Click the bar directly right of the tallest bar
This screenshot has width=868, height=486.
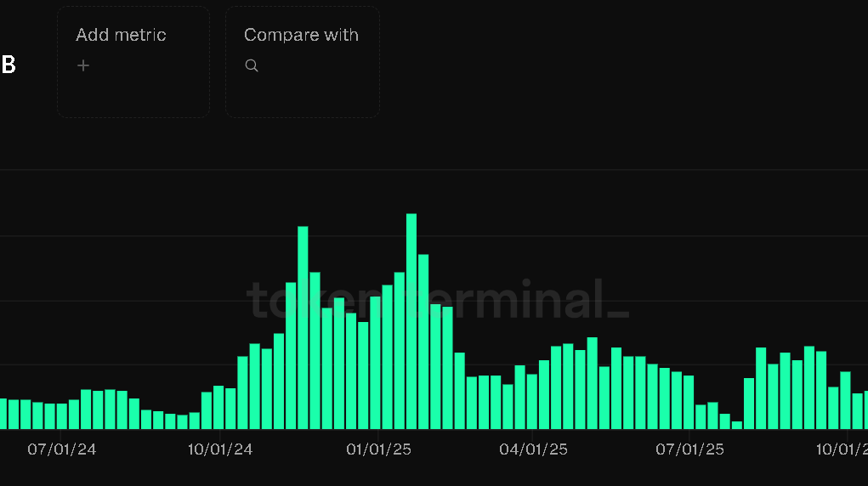click(423, 342)
